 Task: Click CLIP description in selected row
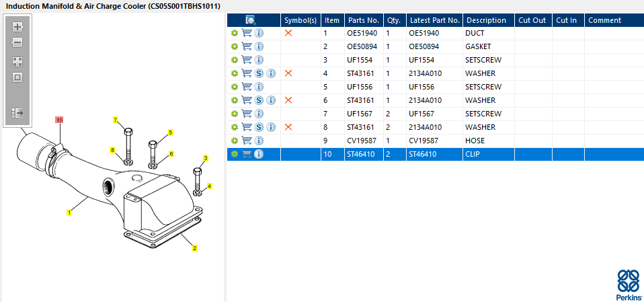click(x=473, y=155)
